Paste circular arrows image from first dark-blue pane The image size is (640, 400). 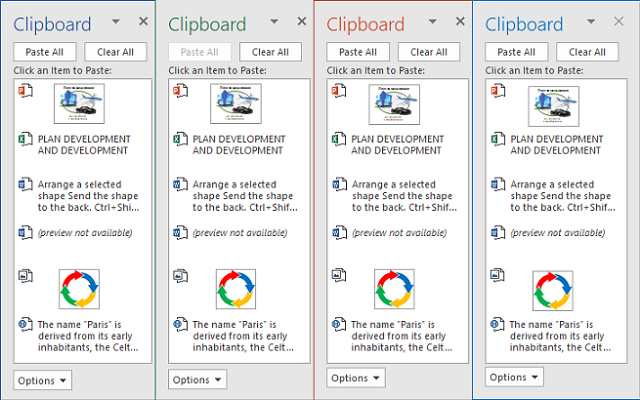pos(79,289)
